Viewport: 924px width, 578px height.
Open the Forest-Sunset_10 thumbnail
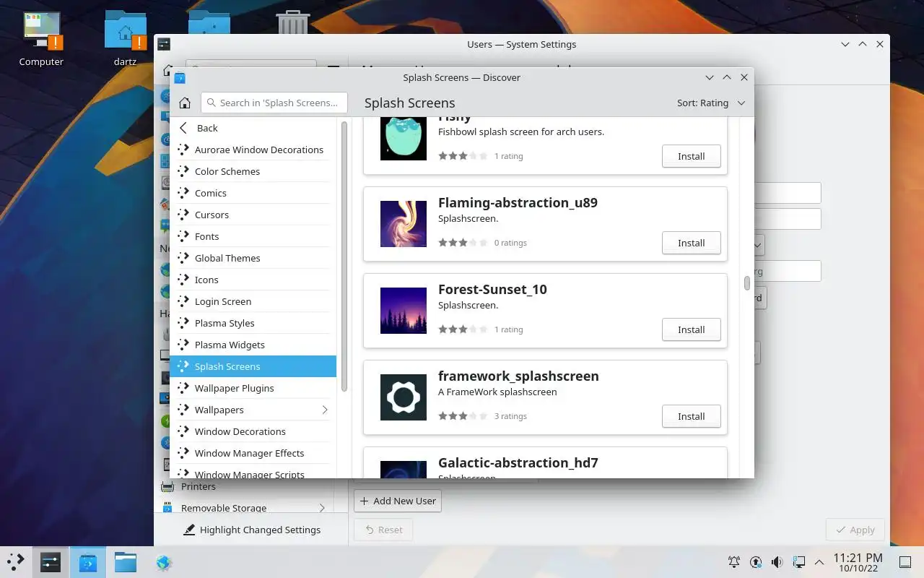point(404,311)
